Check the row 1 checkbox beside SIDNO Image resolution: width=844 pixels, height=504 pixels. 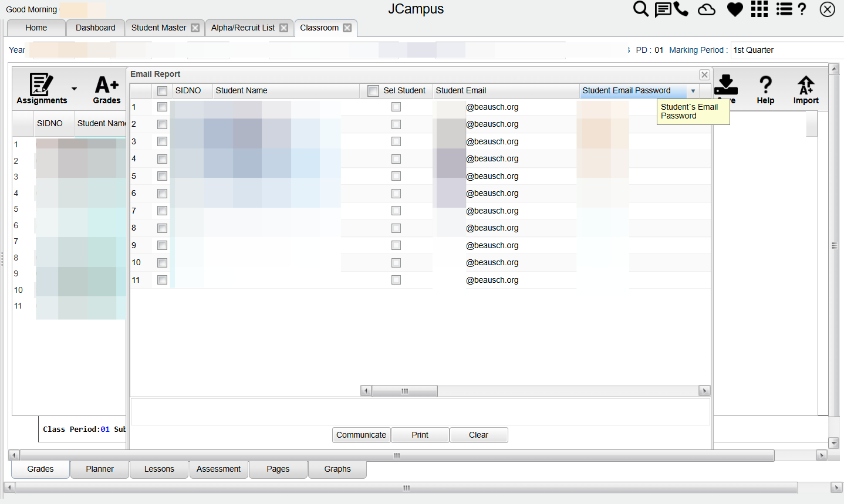tap(163, 107)
